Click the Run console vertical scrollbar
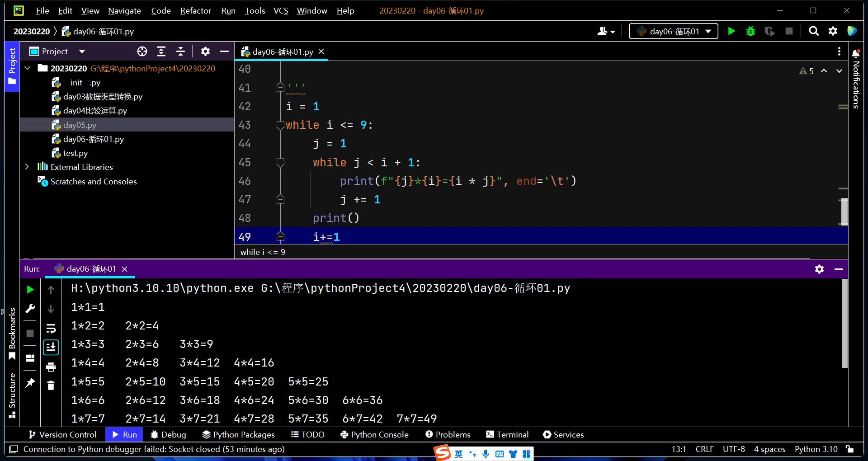Image resolution: width=868 pixels, height=461 pixels. tap(844, 323)
